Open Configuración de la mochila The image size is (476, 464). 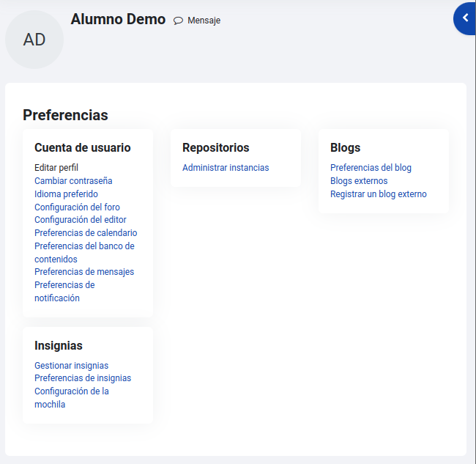tap(72, 398)
